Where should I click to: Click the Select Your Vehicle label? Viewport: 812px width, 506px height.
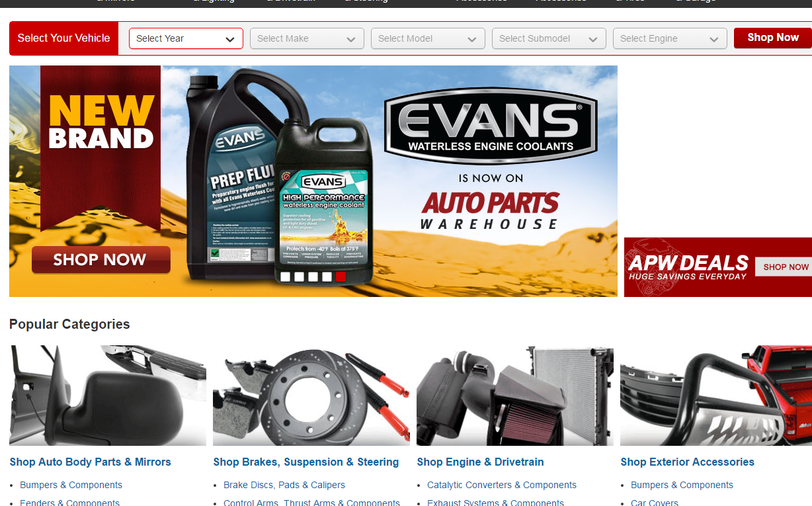click(x=64, y=38)
